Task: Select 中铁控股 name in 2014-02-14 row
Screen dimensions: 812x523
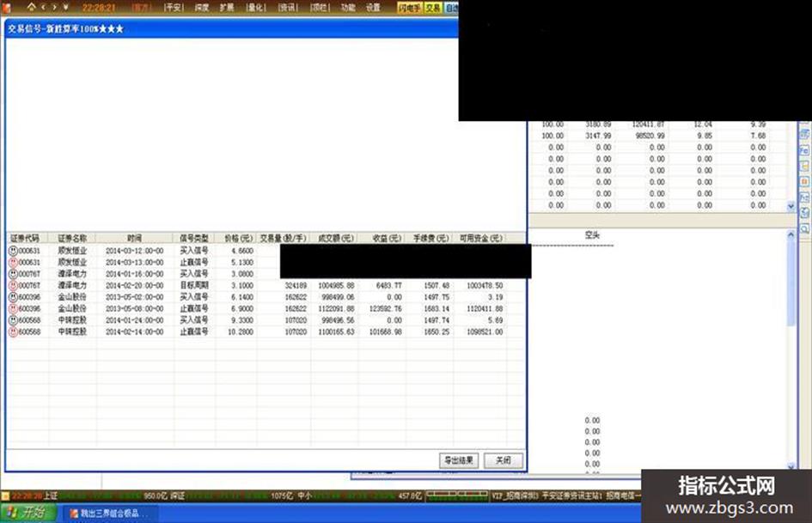Action: pyautogui.click(x=72, y=332)
